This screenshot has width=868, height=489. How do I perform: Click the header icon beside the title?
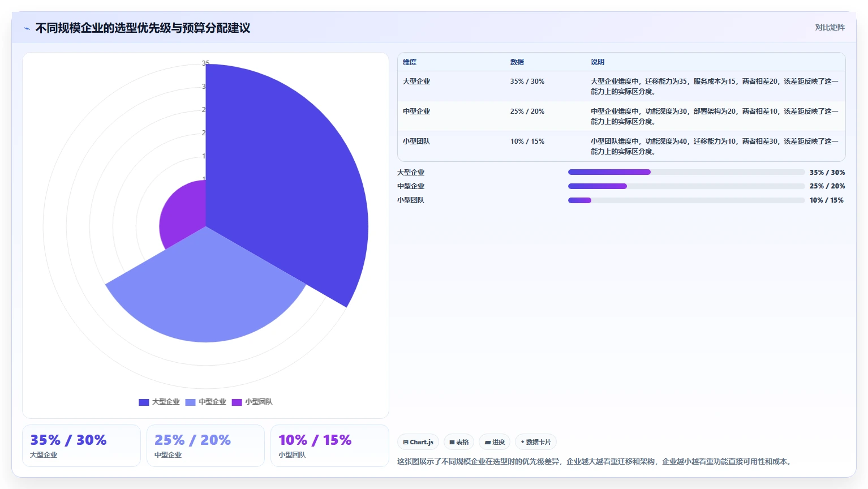[27, 28]
